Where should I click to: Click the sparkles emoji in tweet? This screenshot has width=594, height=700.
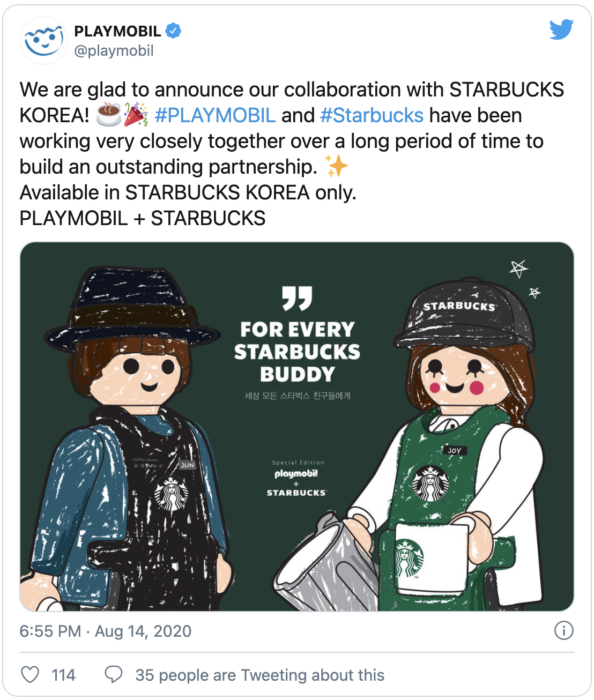[x=337, y=166]
